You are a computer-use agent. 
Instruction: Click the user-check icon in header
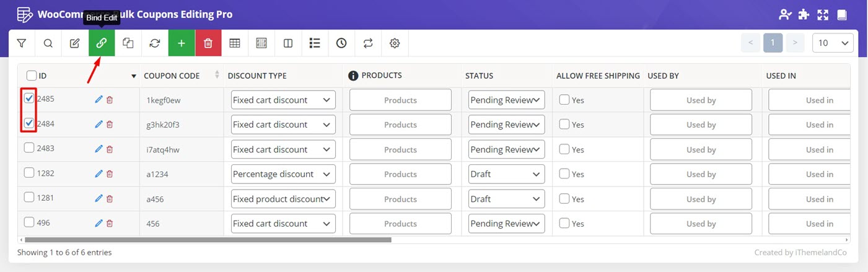pyautogui.click(x=786, y=14)
